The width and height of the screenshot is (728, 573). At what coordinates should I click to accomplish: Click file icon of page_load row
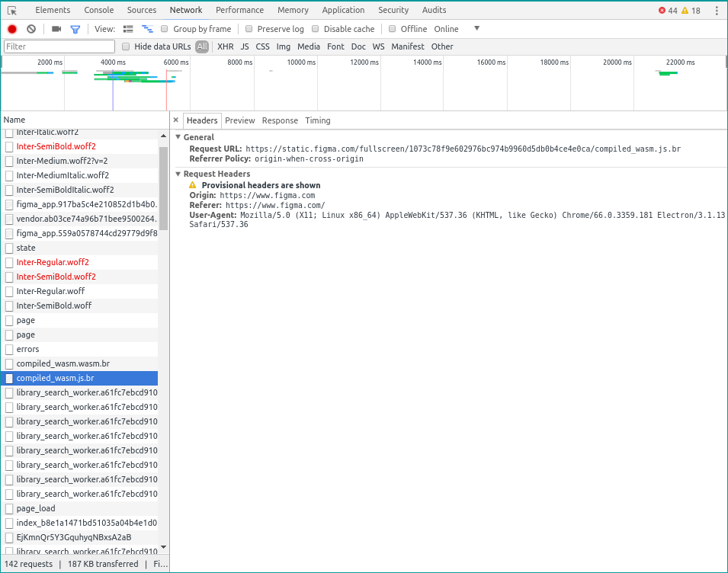point(9,508)
